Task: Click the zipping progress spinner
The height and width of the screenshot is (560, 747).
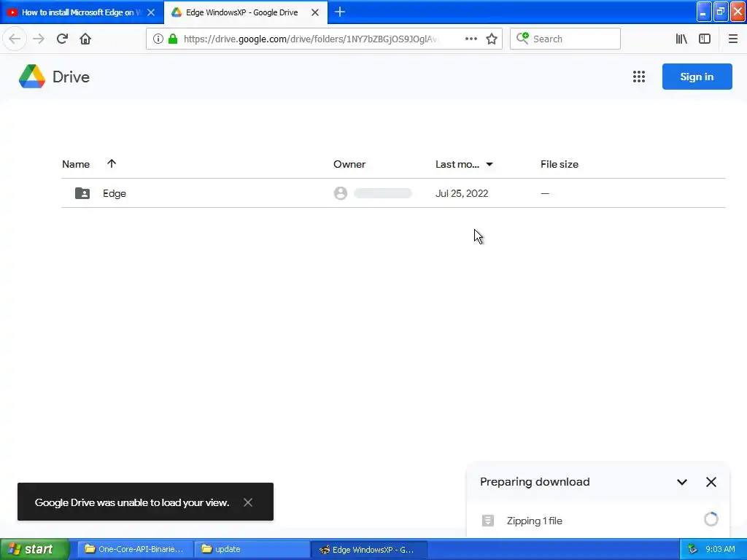Action: tap(711, 519)
